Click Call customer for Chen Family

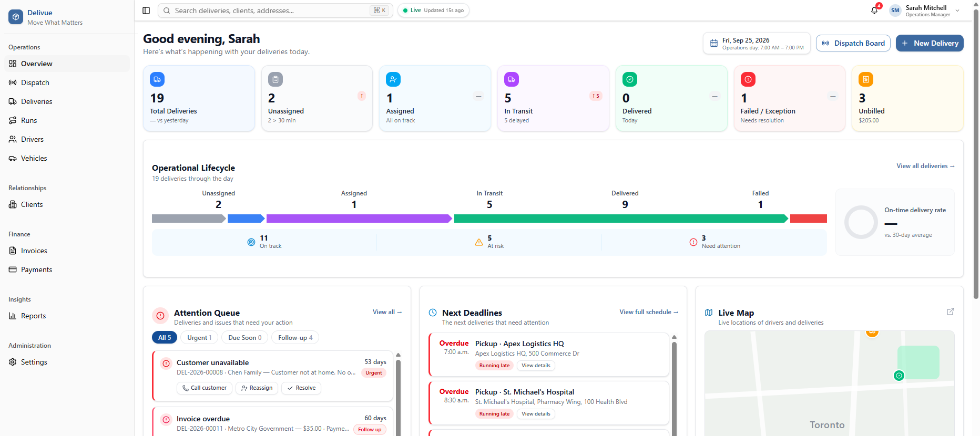[x=205, y=388]
